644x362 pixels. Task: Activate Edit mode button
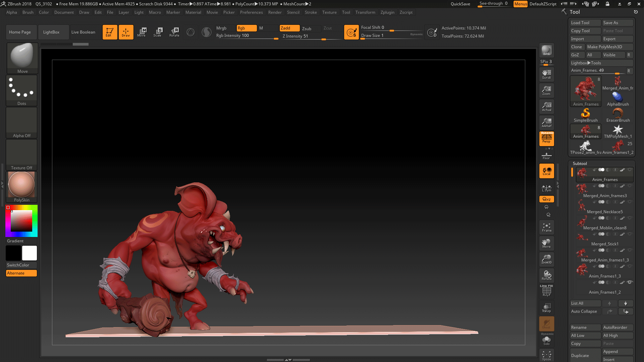pyautogui.click(x=110, y=32)
